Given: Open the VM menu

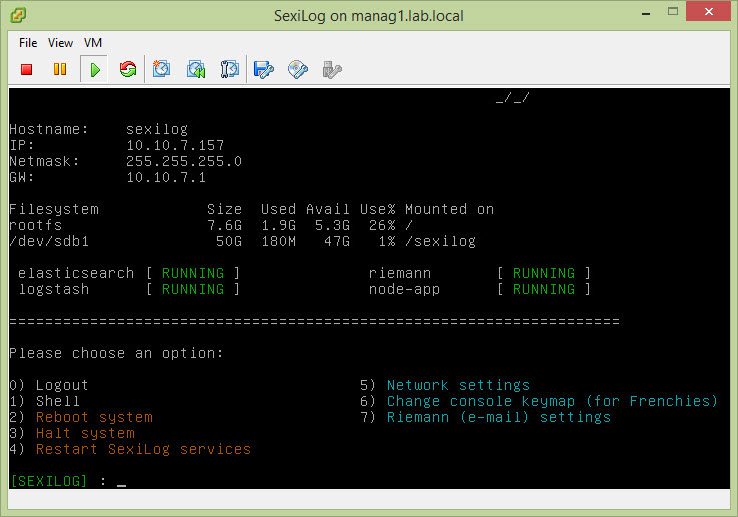Looking at the screenshot, I should [x=93, y=43].
